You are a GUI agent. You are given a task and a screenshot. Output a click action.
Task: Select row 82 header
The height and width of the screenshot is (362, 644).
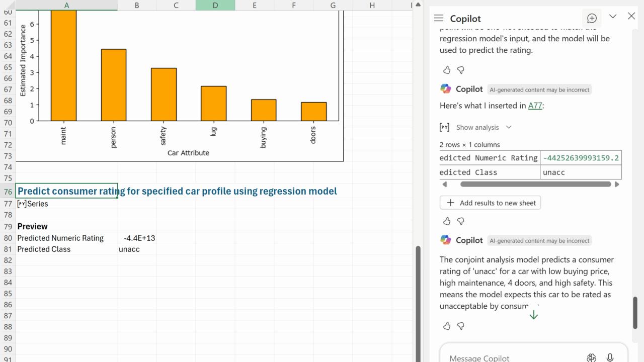8,260
